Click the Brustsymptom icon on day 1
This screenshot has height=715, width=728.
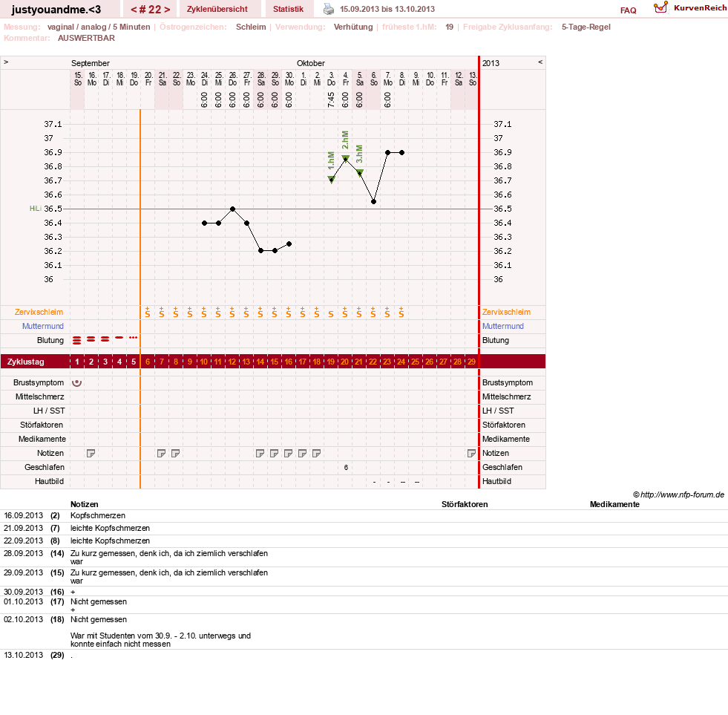tap(77, 383)
